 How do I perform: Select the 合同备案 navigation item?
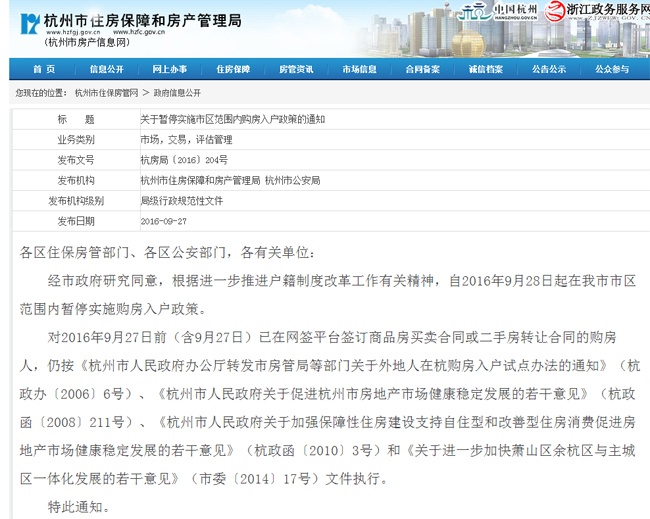coord(423,69)
